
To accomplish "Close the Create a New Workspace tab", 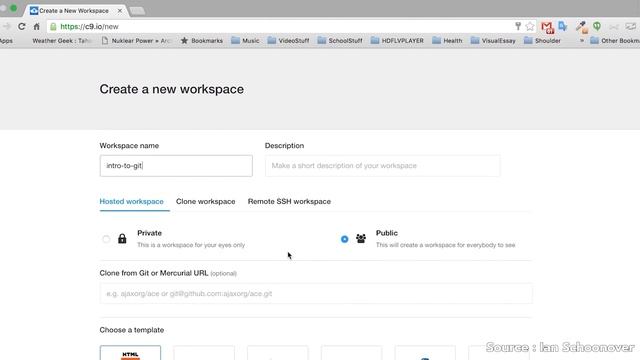I will pos(120,11).
